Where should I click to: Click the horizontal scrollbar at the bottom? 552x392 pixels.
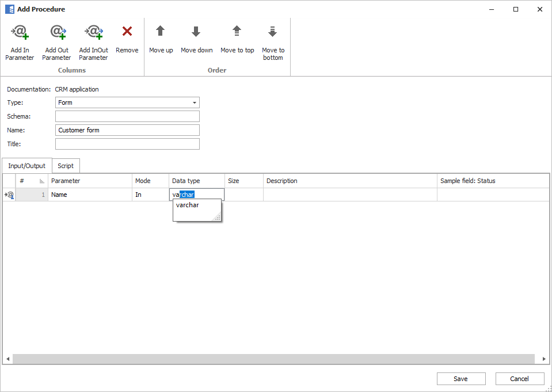[x=276, y=359]
